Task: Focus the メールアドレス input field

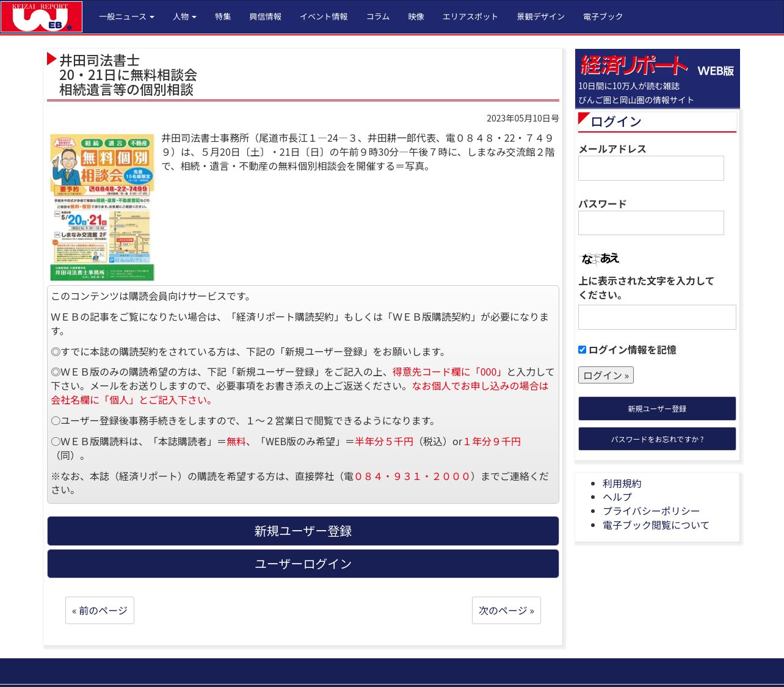Action: (651, 168)
